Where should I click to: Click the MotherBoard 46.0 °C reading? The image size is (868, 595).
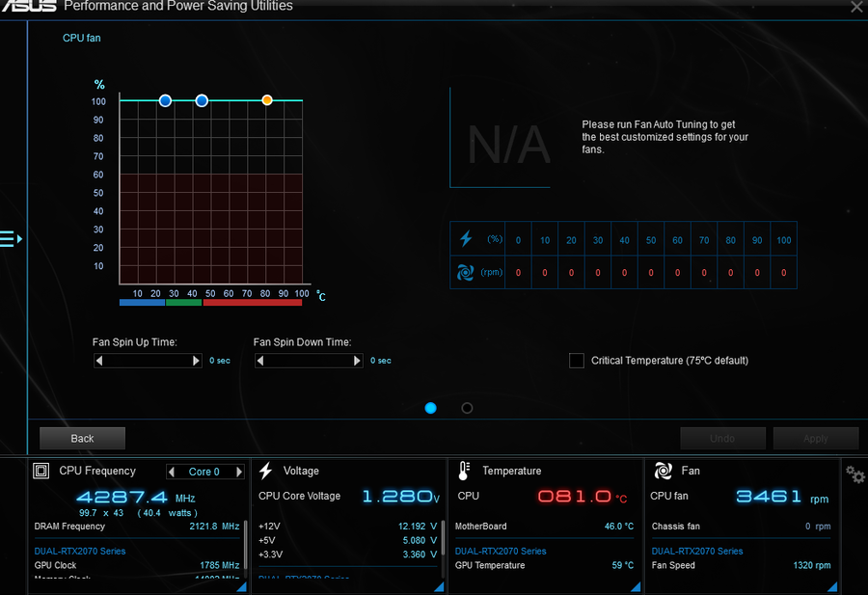coord(544,527)
